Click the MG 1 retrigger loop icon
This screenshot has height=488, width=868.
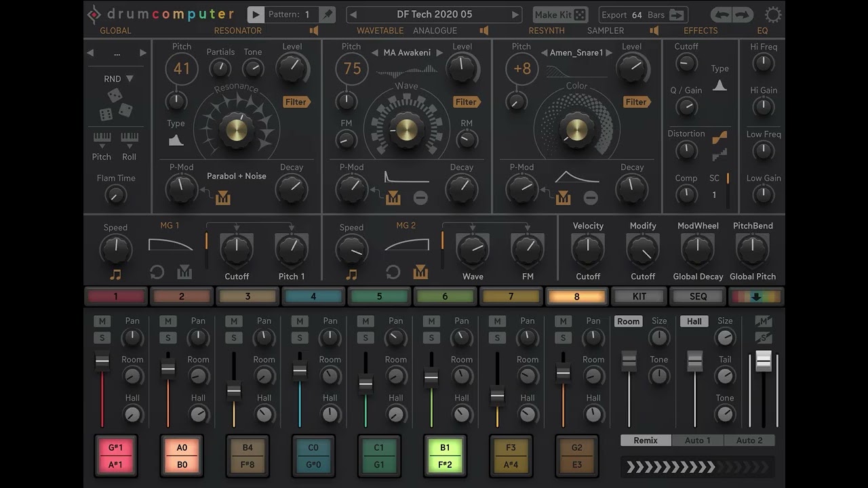pos(157,272)
